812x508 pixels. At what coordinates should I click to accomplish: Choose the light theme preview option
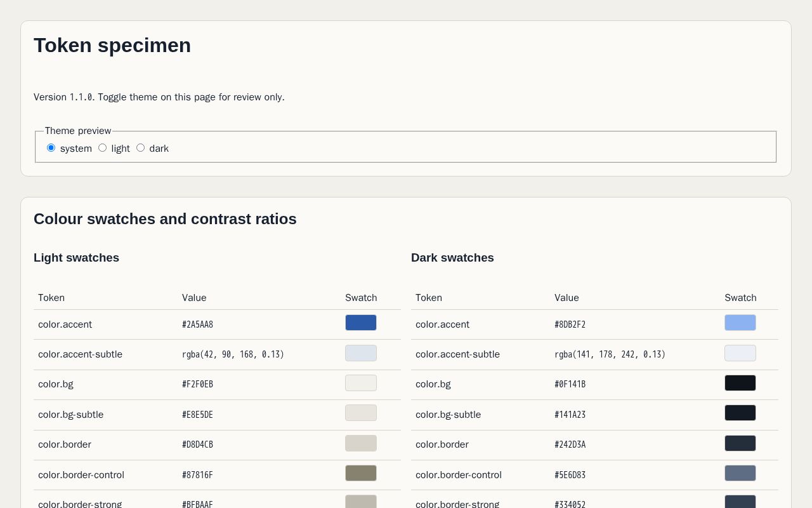pyautogui.click(x=103, y=148)
